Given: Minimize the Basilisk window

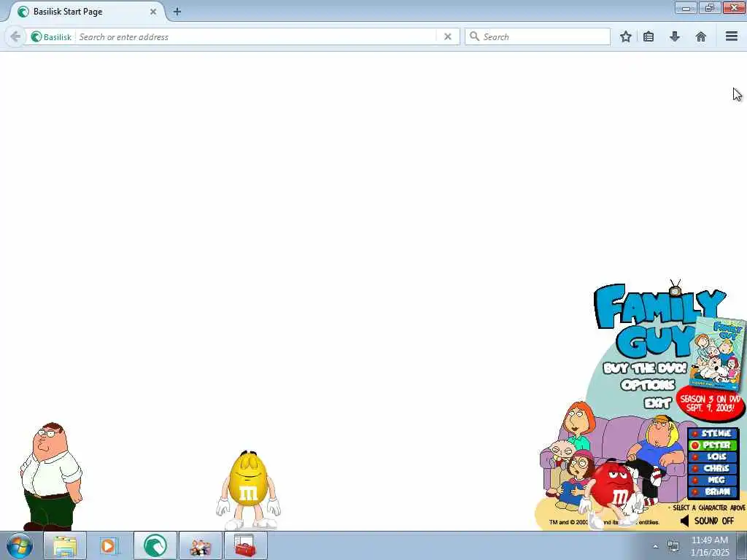Looking at the screenshot, I should pos(686,7).
